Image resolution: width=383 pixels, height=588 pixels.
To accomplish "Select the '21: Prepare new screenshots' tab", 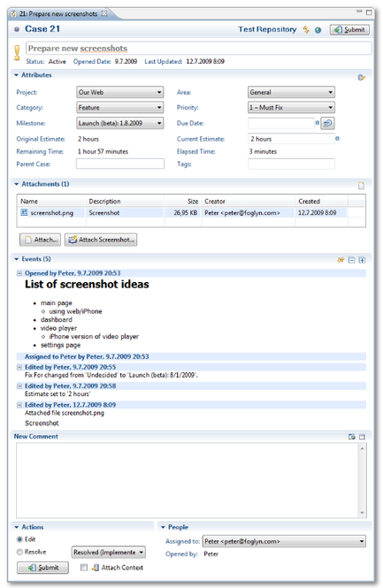I will click(58, 13).
